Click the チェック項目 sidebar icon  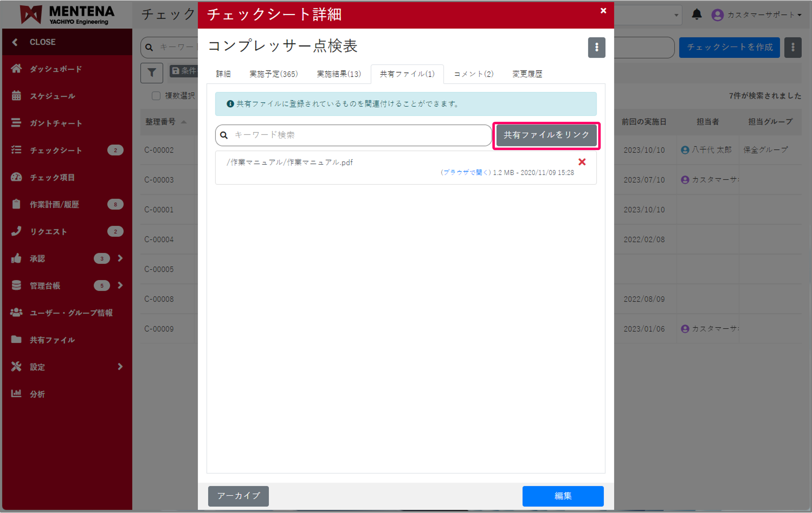point(16,177)
